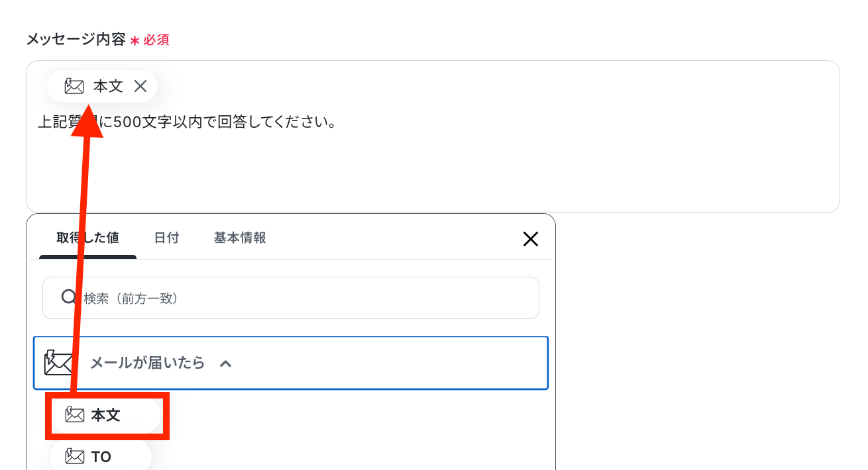The image size is (868, 470).
Task: Collapse the メールが届いたら section
Action: point(291,363)
